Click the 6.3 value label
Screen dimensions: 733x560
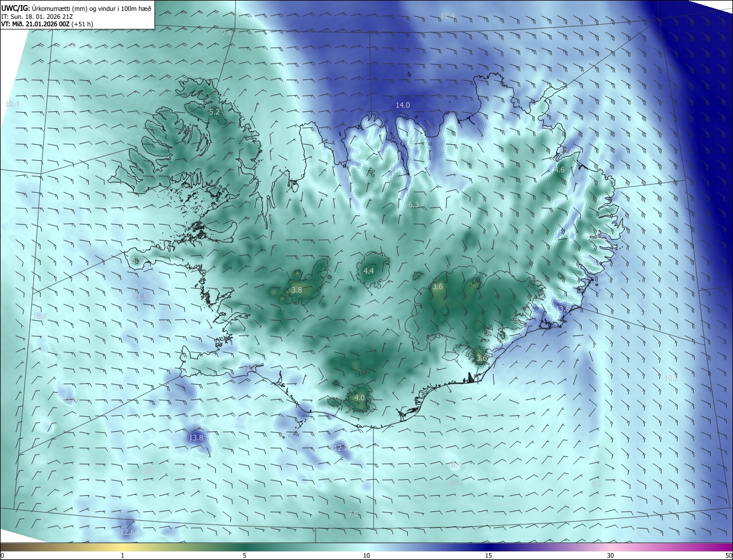[x=413, y=204]
